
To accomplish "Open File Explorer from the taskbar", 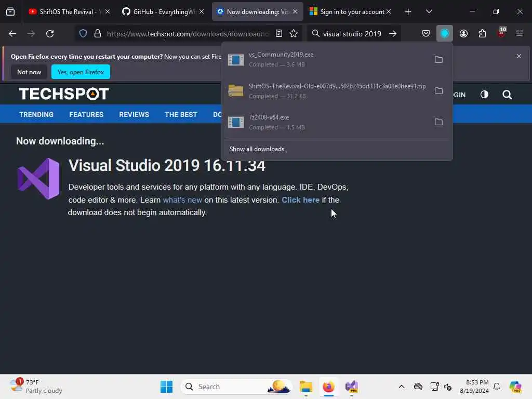I will point(305,387).
